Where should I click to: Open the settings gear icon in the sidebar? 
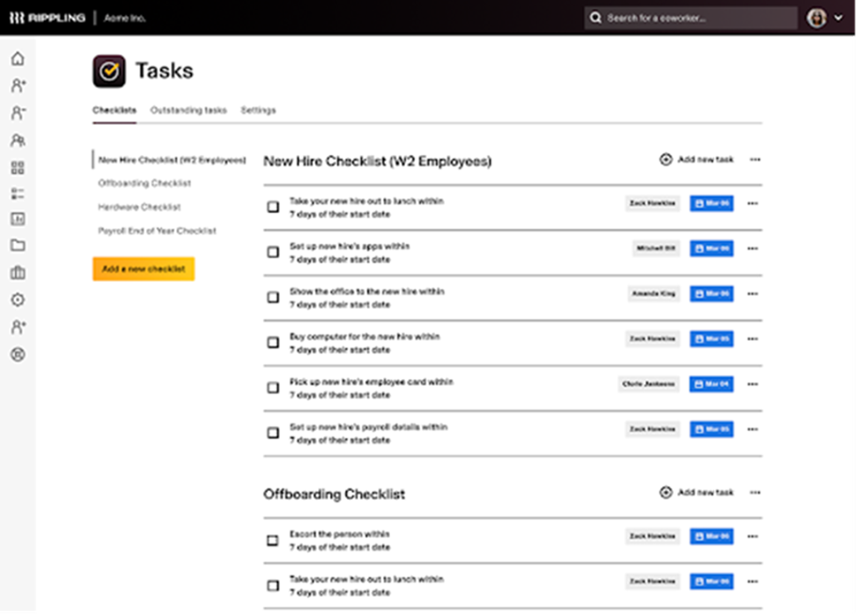[x=18, y=299]
